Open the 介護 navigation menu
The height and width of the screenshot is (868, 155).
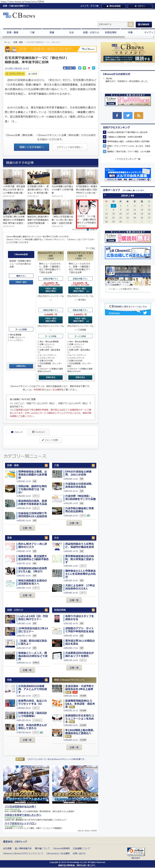tap(32, 33)
